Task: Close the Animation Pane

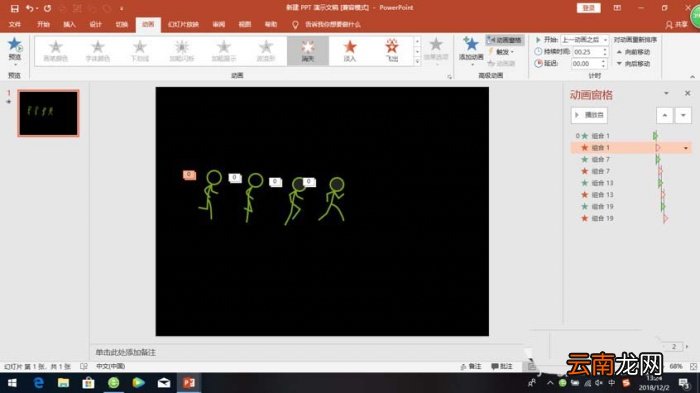Action: (x=688, y=93)
